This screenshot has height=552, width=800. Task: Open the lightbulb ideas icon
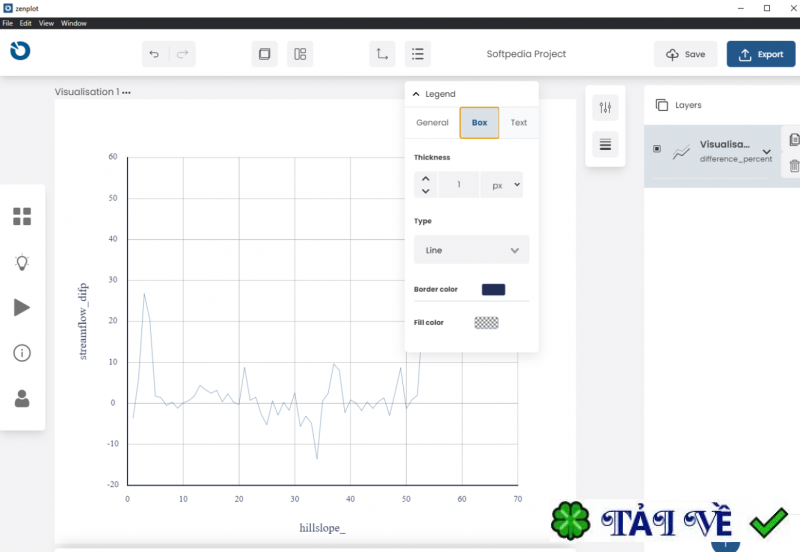coord(22,262)
